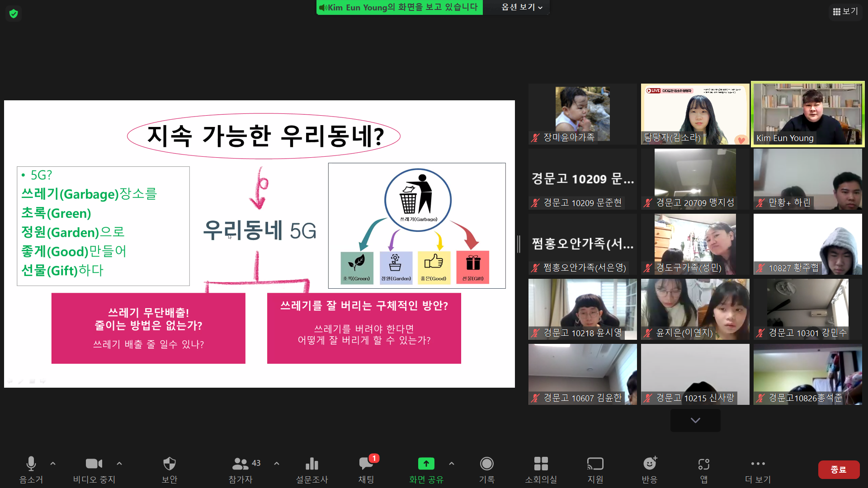
Task: Open 보기 view layout menu
Action: 845,11
